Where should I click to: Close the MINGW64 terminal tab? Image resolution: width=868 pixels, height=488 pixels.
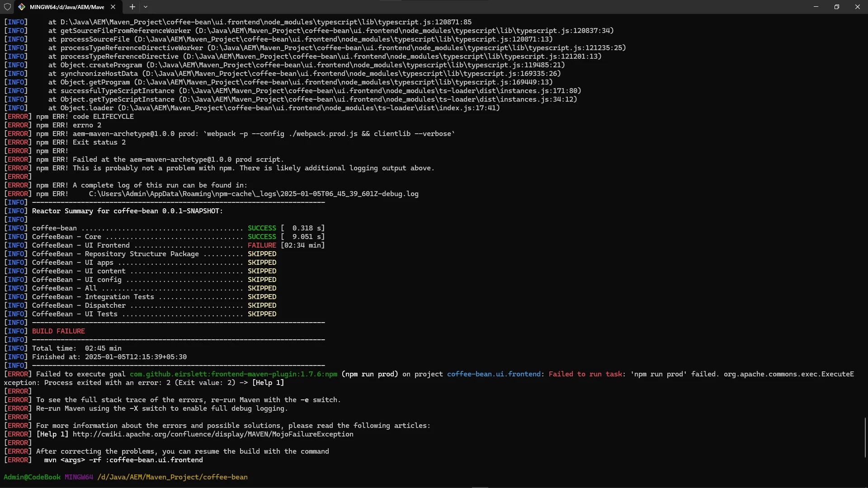[113, 7]
